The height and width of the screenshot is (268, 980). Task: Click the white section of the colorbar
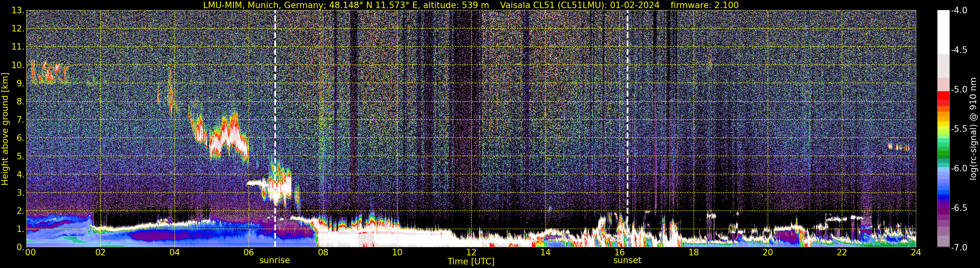pyautogui.click(x=943, y=32)
